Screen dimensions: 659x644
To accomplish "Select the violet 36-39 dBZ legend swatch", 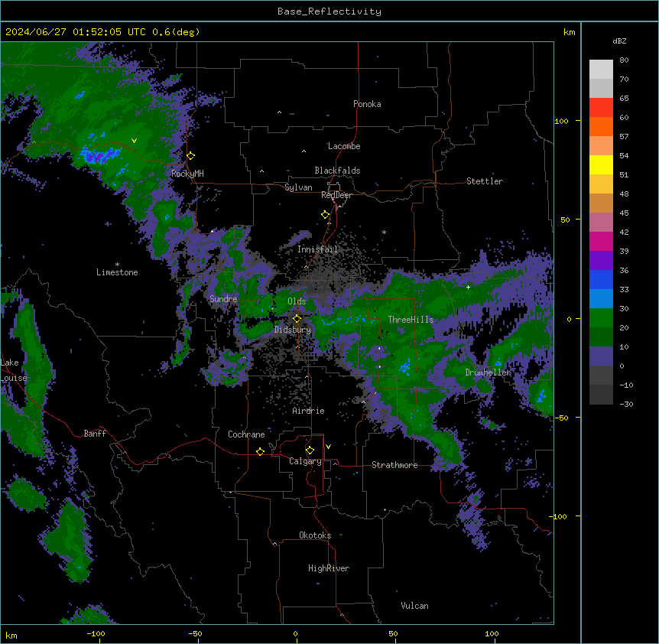I will click(x=601, y=261).
